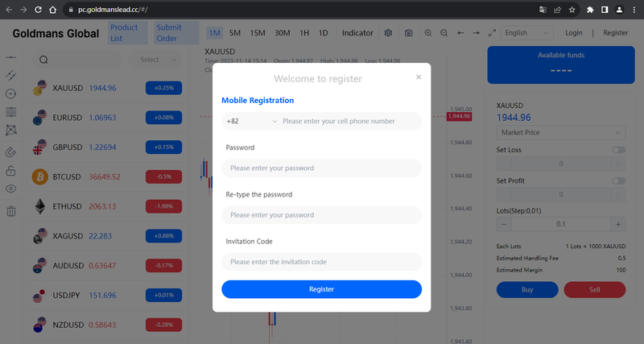
Task: Open the Product List tab
Action: [x=128, y=33]
